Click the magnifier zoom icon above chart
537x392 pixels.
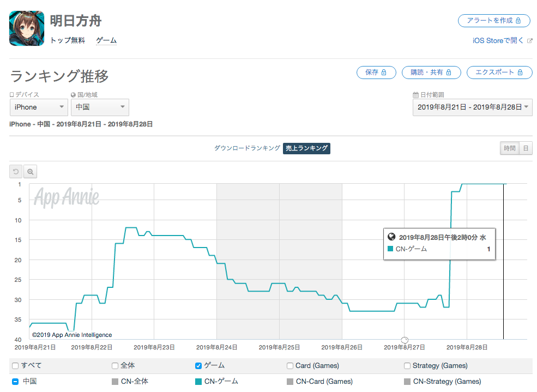[30, 172]
